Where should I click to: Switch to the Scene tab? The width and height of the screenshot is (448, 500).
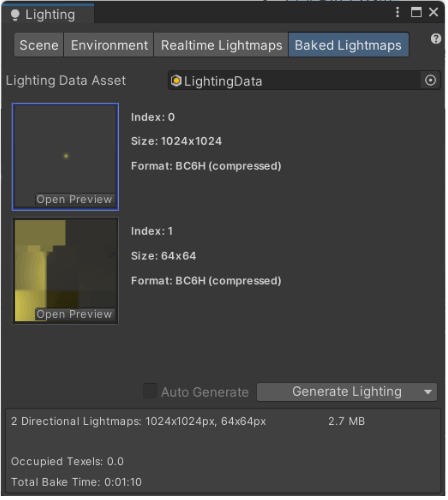tap(39, 45)
